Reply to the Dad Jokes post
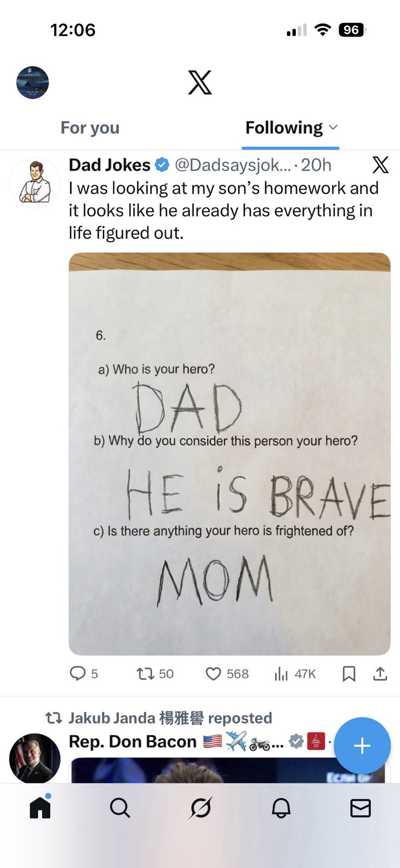 click(78, 674)
